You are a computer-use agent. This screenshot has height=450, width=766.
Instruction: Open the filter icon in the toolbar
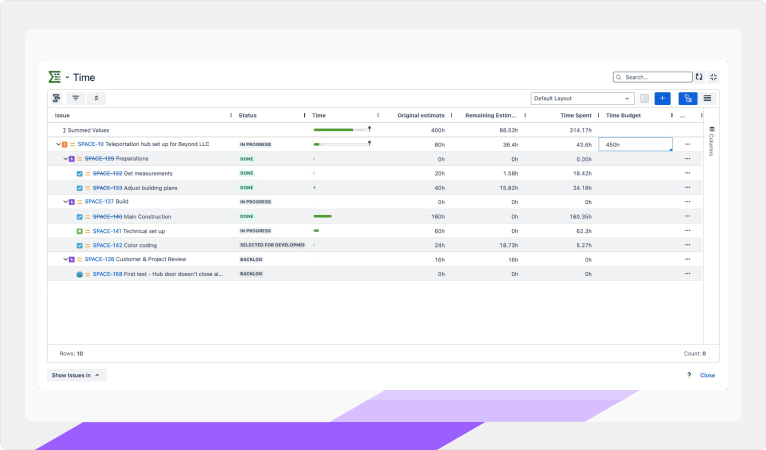pos(76,98)
